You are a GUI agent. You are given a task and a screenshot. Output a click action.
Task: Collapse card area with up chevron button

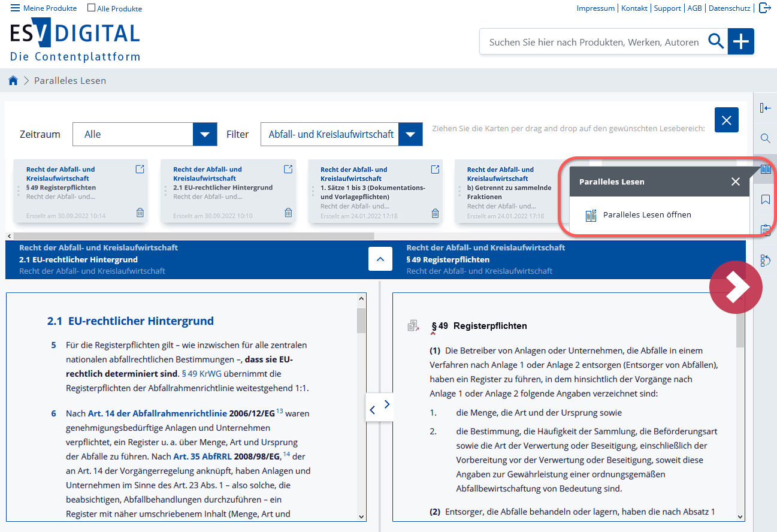(x=380, y=259)
